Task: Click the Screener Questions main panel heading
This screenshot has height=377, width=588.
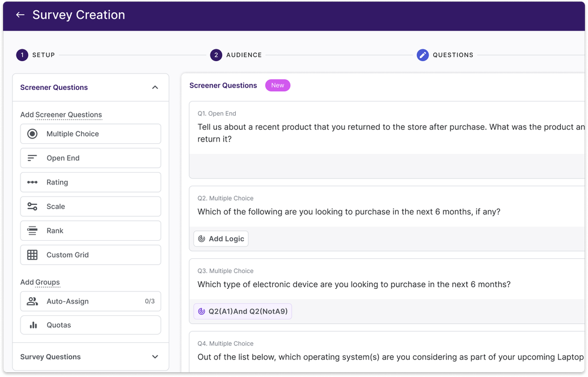Action: (223, 85)
